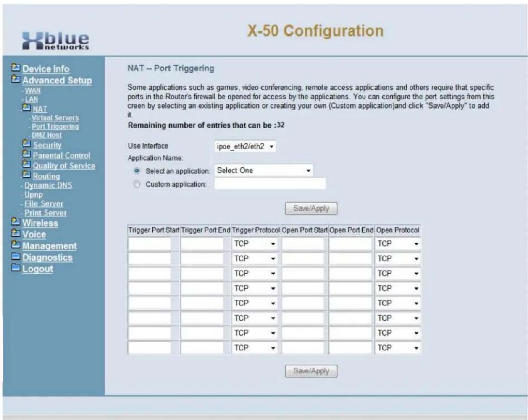Open the Use Interface ipoe_eth2/eth2 dropdown

pos(245,146)
